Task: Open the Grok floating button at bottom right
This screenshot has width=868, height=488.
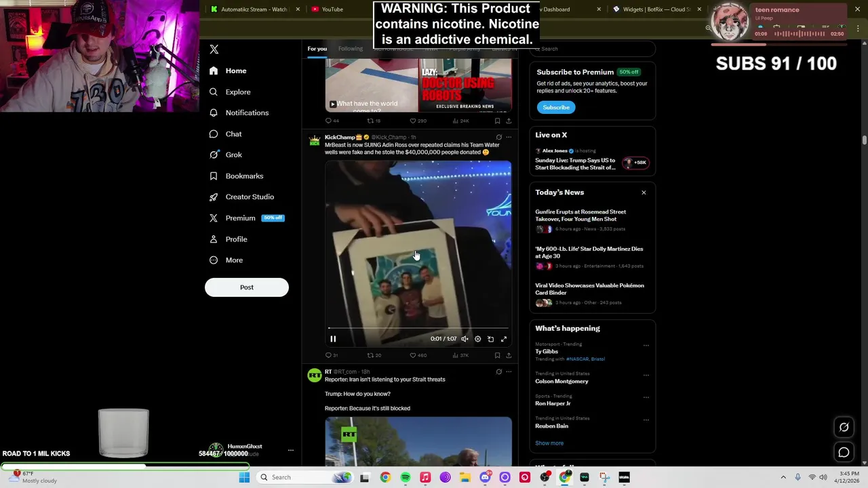Action: click(x=844, y=428)
